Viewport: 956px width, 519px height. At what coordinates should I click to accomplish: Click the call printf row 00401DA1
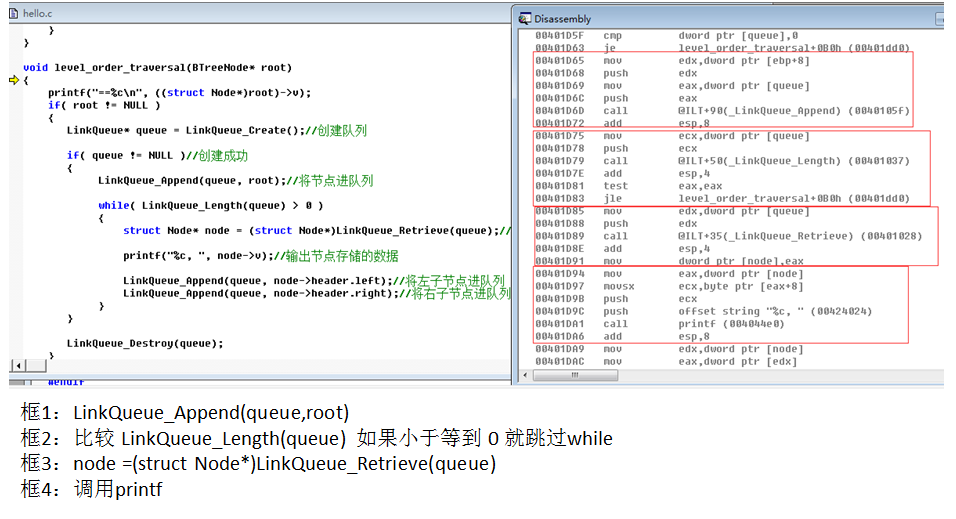point(660,323)
